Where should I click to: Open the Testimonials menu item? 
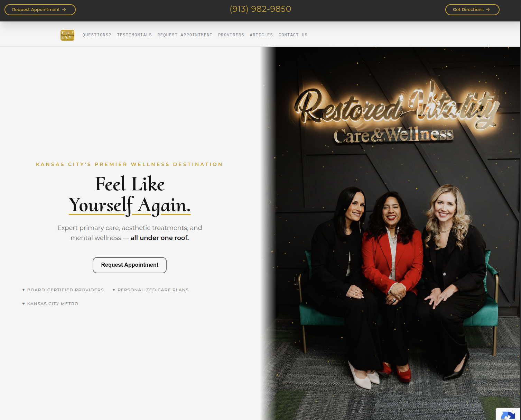(x=134, y=35)
